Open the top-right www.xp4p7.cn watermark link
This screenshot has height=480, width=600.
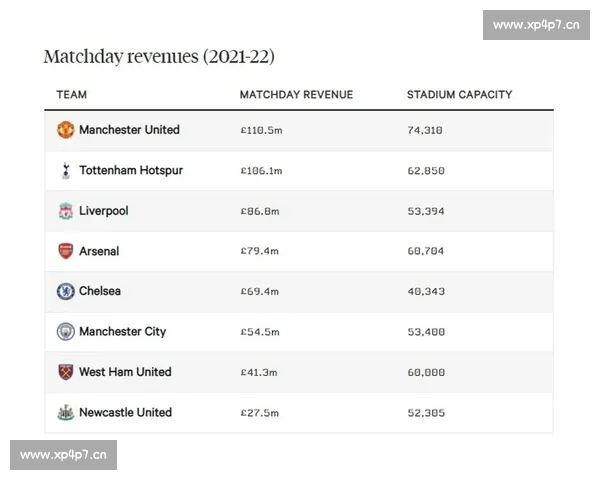pos(536,25)
